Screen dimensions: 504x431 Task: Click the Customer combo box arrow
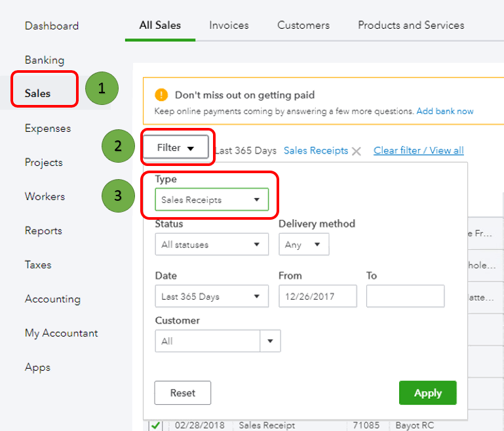pyautogui.click(x=270, y=341)
